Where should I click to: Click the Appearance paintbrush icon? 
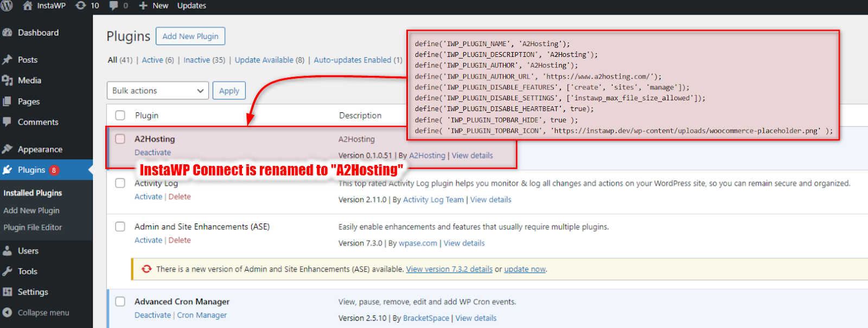8,149
